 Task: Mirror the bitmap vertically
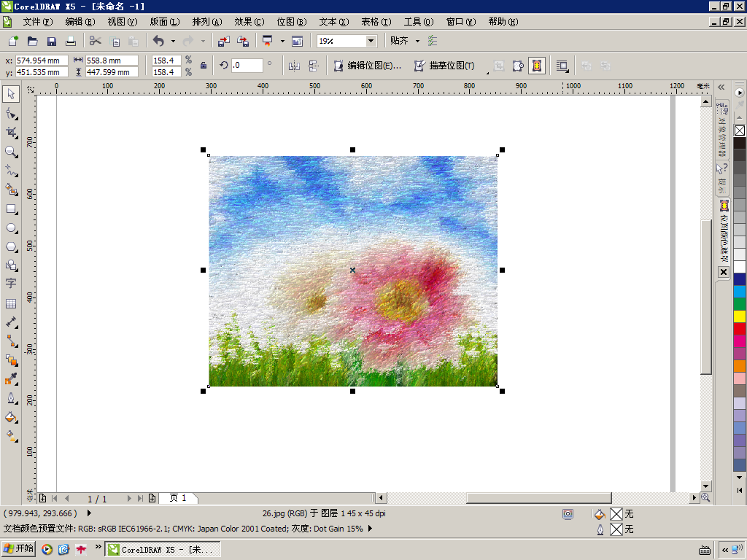pos(313,66)
